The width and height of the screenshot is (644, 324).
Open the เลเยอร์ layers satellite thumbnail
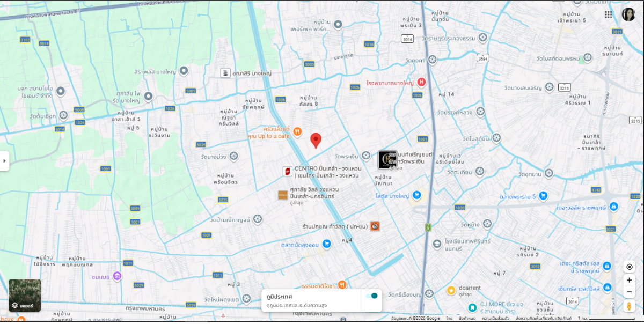25,295
